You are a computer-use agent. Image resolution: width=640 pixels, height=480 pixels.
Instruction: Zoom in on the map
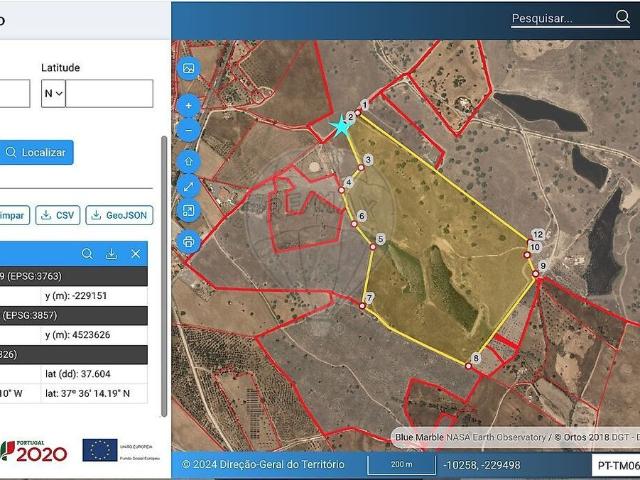point(189,105)
